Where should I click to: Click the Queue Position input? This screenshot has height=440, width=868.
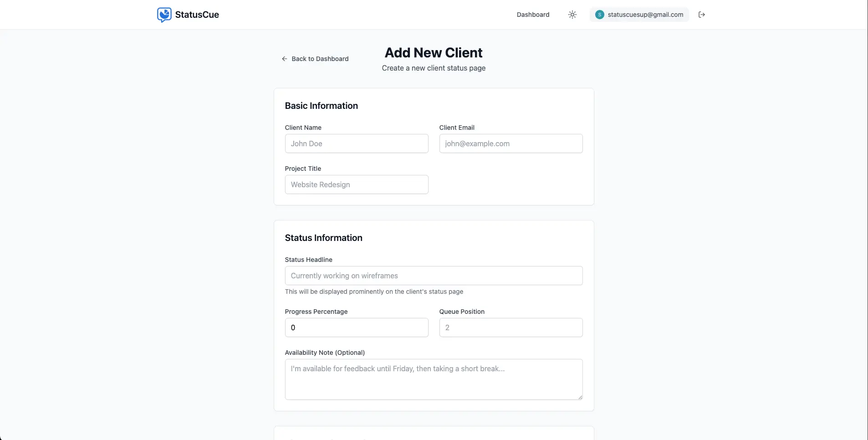511,327
